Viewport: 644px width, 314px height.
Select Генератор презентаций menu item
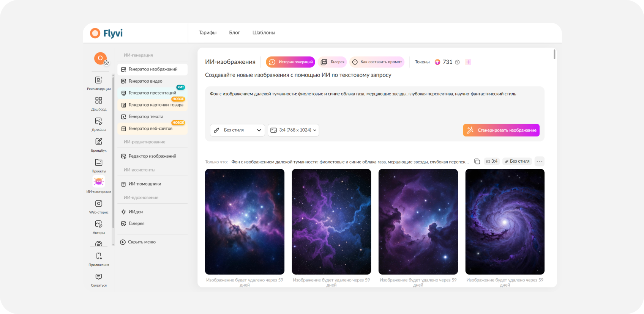coord(153,93)
